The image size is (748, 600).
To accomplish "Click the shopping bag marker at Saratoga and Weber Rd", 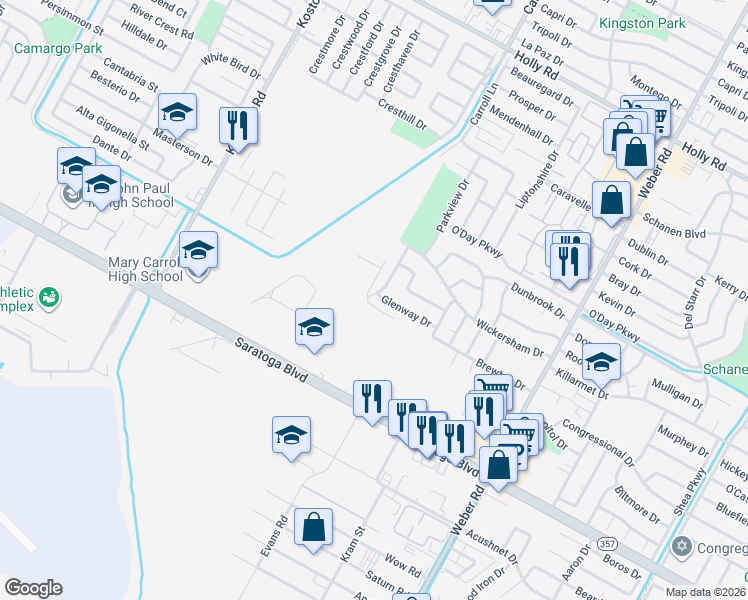I will [498, 466].
